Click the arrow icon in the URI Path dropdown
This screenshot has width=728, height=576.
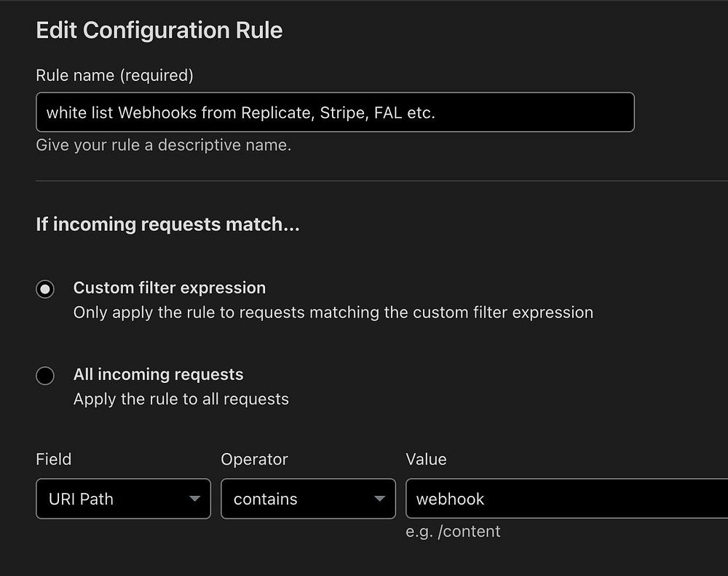[194, 499]
